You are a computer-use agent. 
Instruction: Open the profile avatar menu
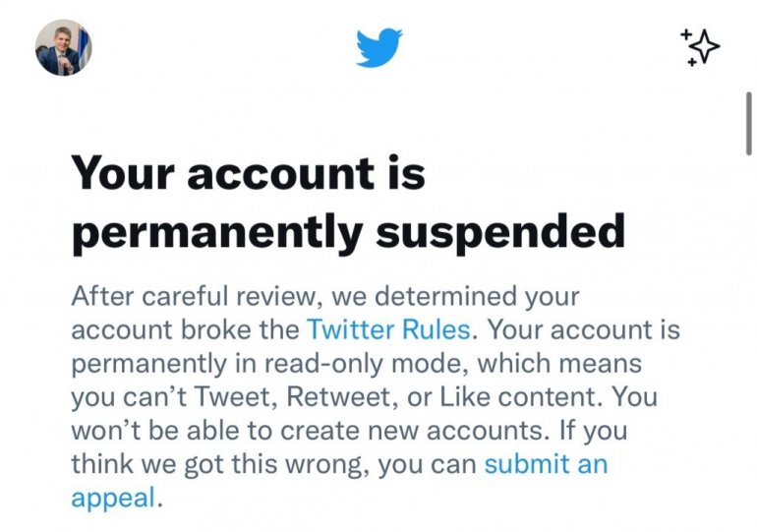(63, 47)
